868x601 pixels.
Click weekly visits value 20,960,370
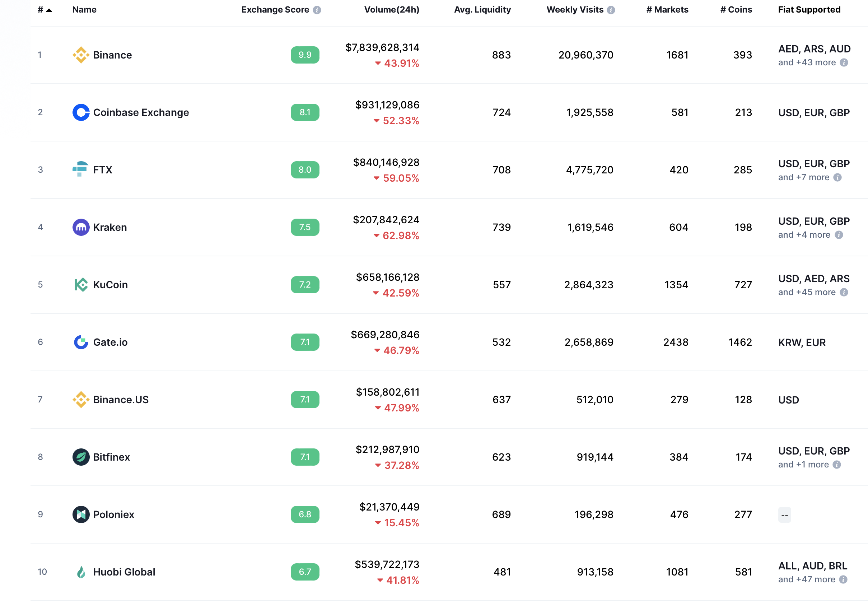[x=586, y=55]
